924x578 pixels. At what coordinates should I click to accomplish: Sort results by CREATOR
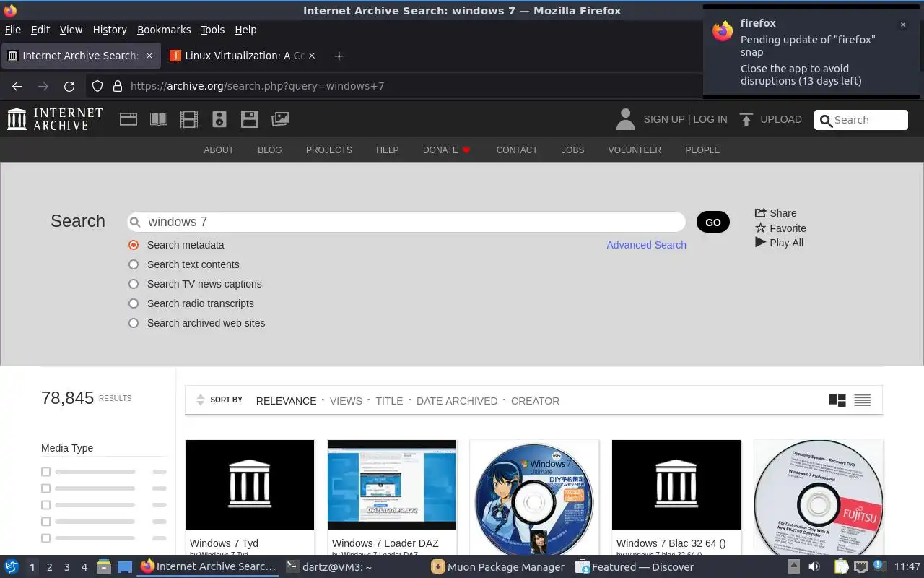[x=535, y=401]
